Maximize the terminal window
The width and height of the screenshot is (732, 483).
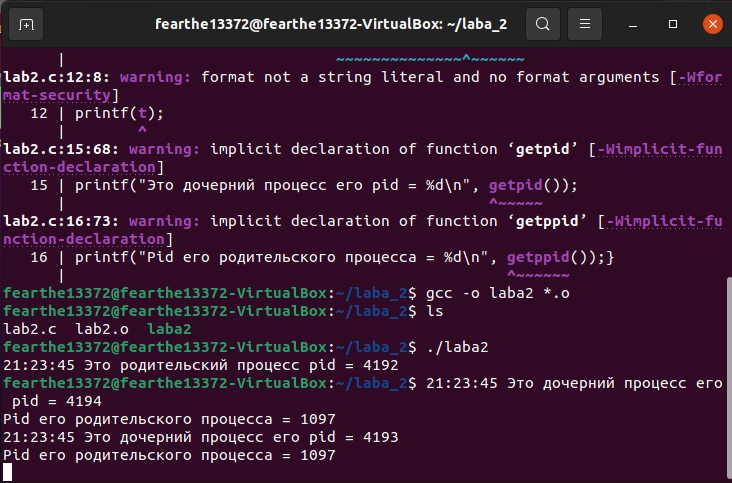673,24
